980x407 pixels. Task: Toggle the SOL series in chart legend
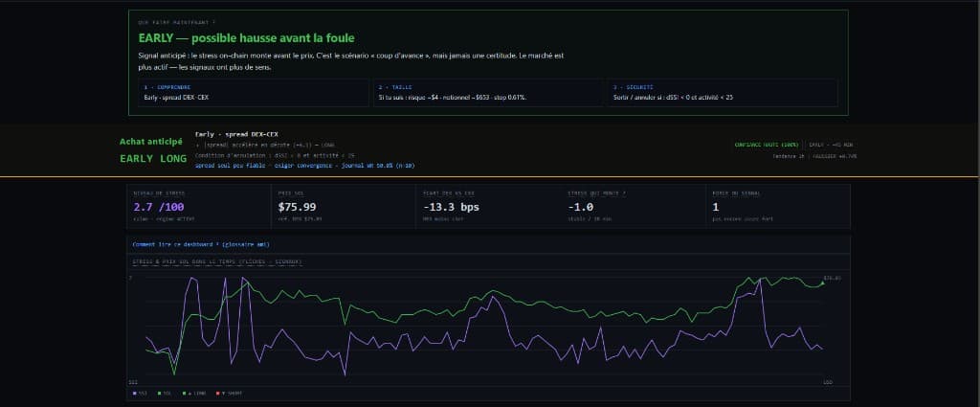(165, 394)
